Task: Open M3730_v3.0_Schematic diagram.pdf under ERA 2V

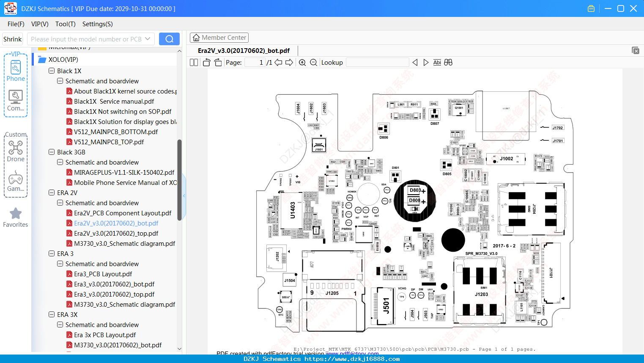Action: [x=125, y=244]
